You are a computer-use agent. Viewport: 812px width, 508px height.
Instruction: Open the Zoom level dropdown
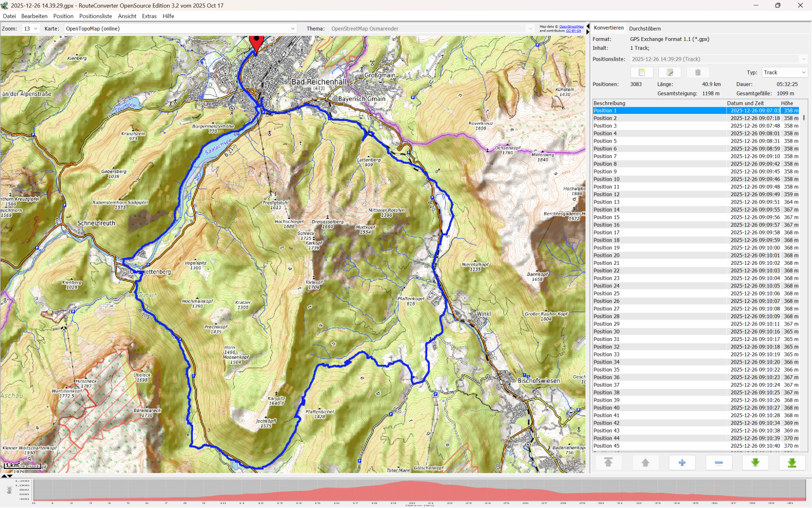[x=31, y=29]
